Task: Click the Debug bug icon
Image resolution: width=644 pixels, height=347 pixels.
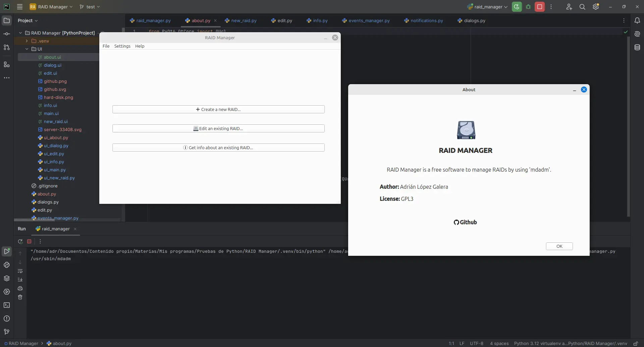Action: point(528,7)
